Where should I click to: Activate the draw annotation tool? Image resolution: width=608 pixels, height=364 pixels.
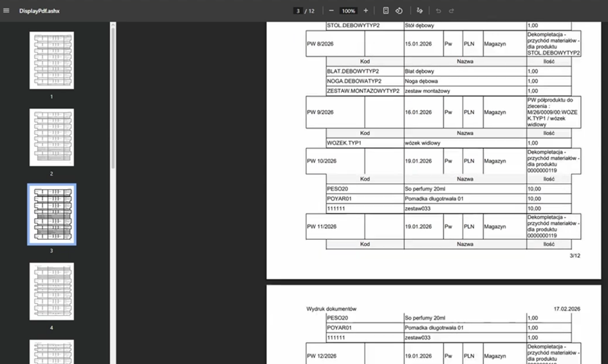tap(419, 11)
